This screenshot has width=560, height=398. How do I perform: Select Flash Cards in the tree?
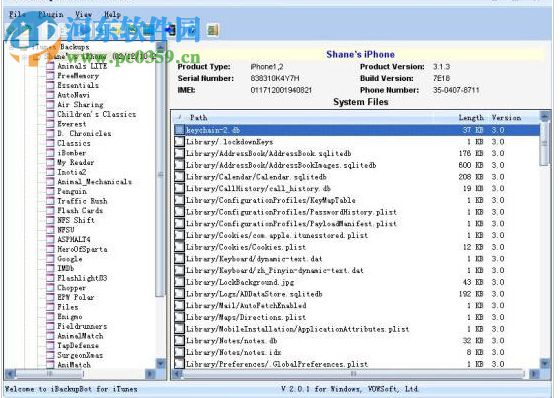[x=80, y=211]
